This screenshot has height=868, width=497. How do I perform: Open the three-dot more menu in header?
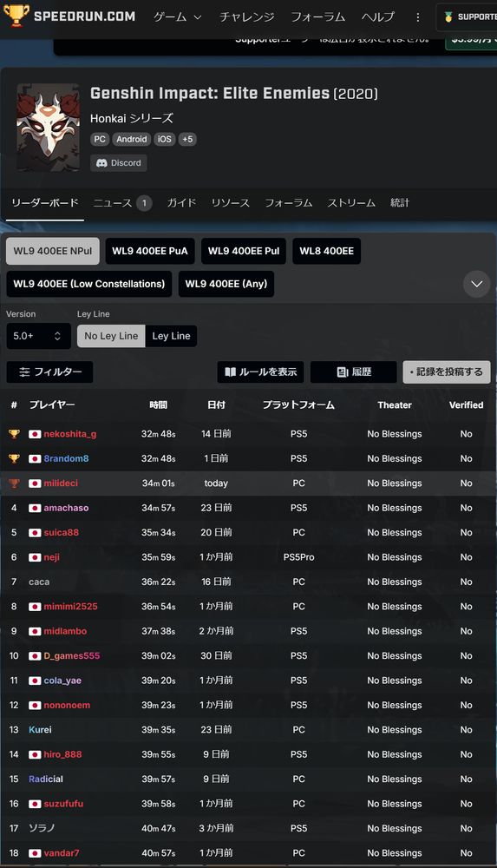point(418,17)
